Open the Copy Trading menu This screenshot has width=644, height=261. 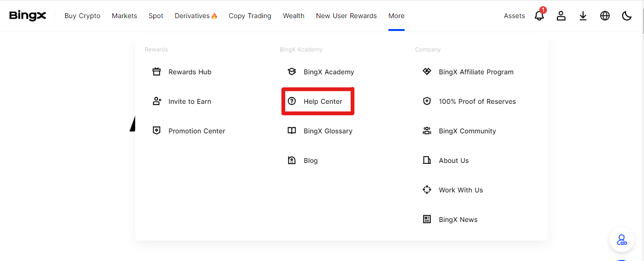[x=250, y=16]
